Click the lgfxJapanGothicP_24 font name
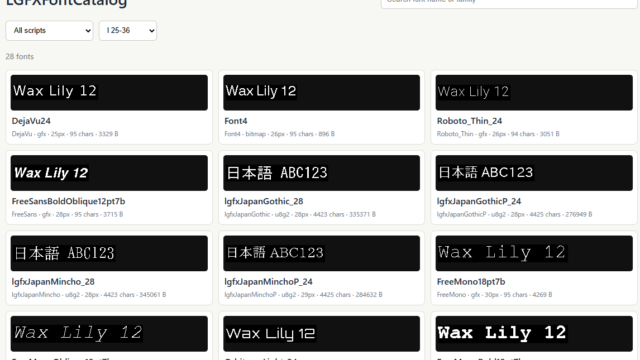 (x=479, y=201)
